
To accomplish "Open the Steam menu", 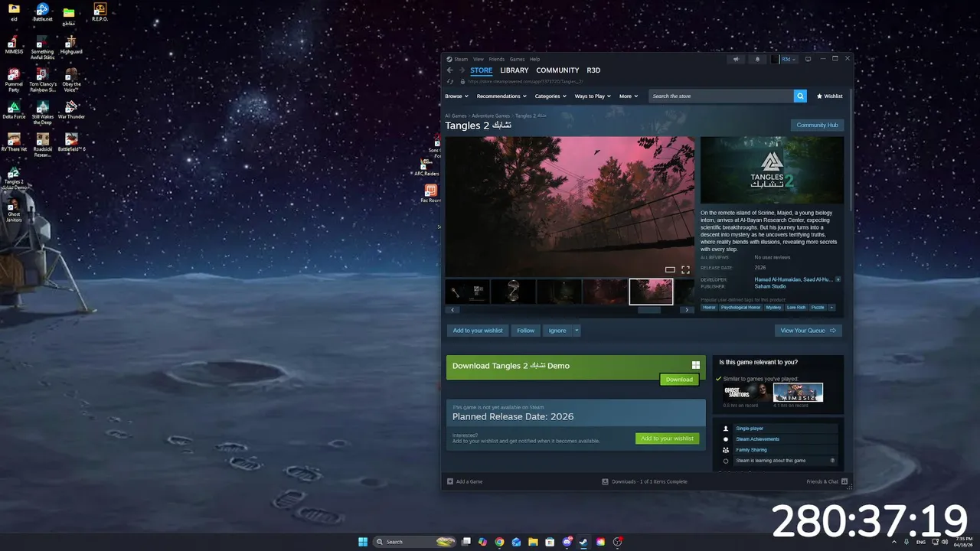I will click(x=461, y=59).
